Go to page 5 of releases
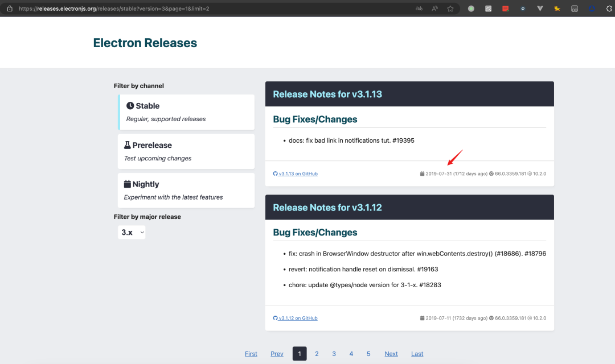 (368, 354)
